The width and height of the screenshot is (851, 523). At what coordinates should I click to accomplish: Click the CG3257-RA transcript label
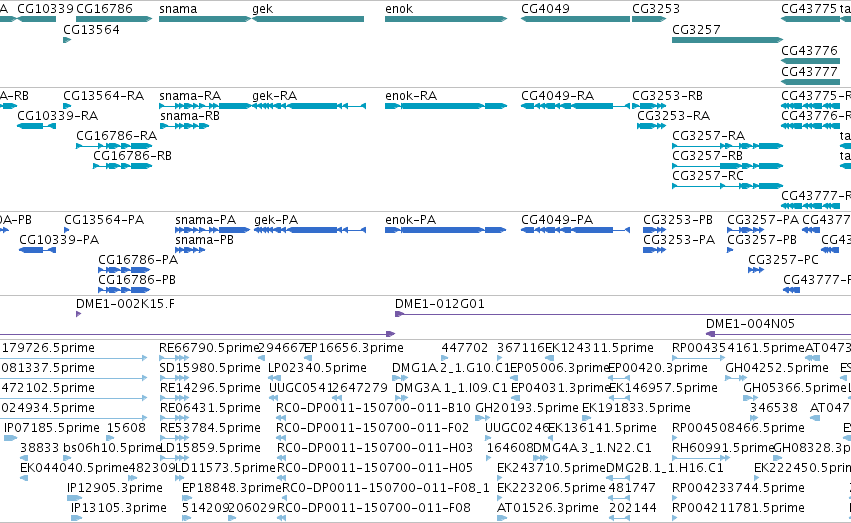[708, 136]
